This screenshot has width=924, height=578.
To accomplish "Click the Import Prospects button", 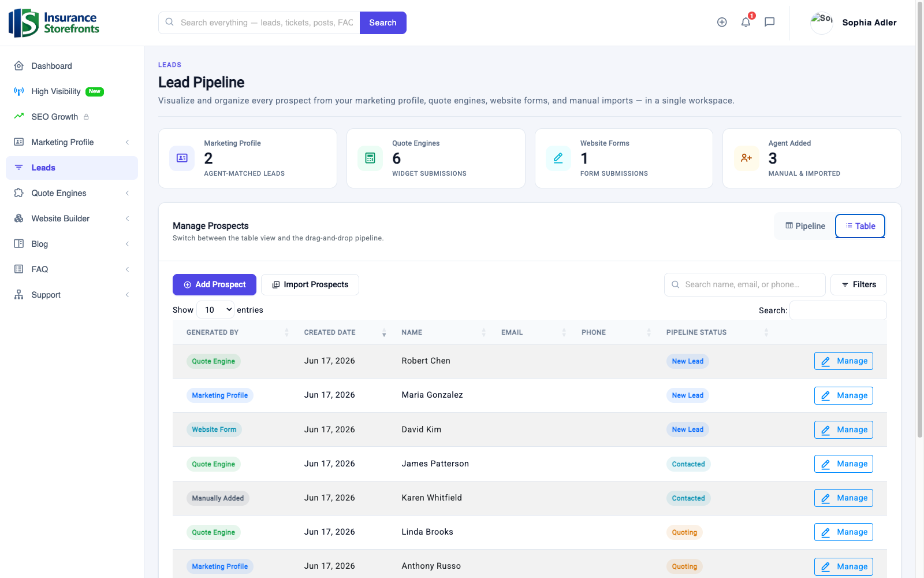I will 310,284.
